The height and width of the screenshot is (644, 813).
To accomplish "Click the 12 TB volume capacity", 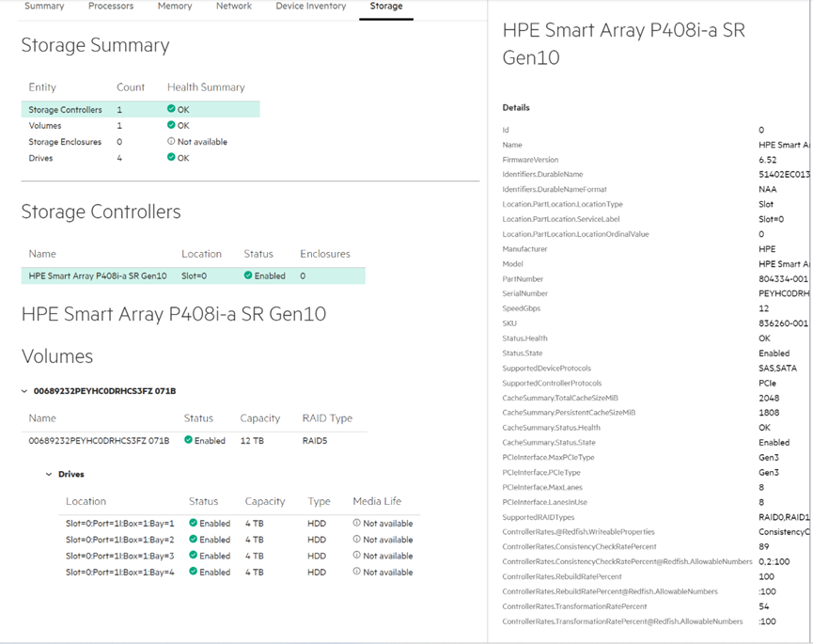I will (x=252, y=441).
